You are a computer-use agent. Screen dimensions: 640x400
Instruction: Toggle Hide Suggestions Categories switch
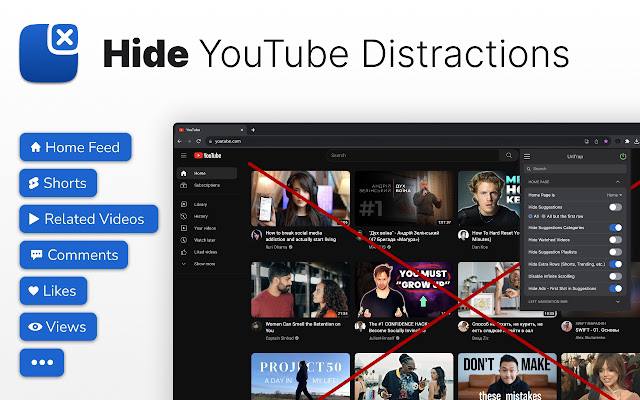616,228
